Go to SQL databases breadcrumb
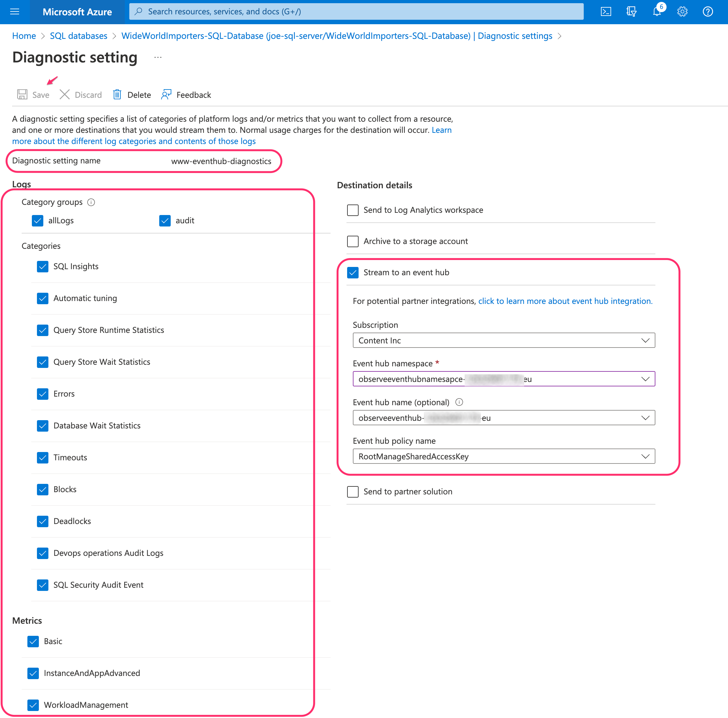Screen dimensions: 728x718 pos(78,36)
